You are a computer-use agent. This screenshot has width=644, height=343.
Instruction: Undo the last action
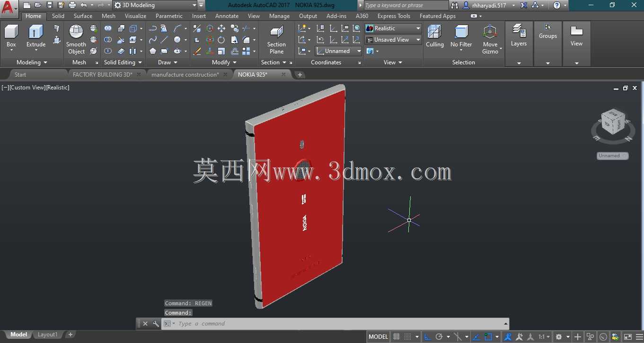[84, 5]
